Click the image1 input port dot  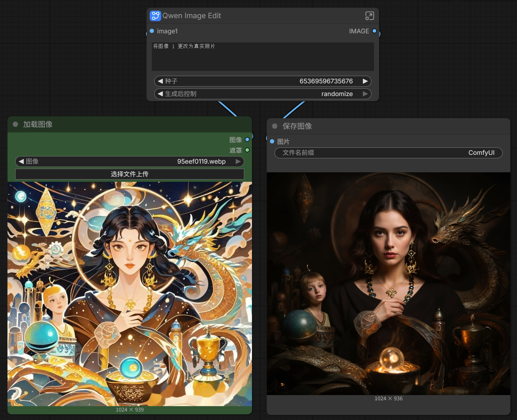click(152, 31)
